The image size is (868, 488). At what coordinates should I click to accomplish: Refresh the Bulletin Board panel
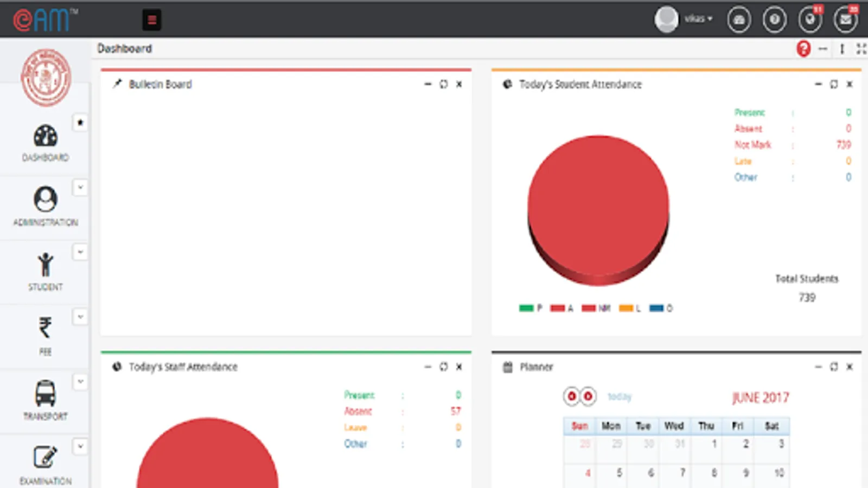[444, 84]
